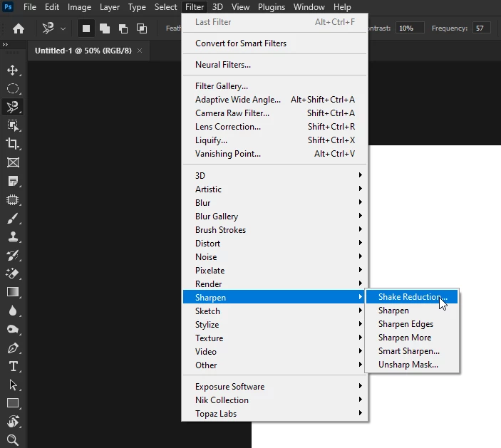This screenshot has width=501, height=448.
Task: Select the Sponge/Dodge tool
Action: [x=13, y=329]
